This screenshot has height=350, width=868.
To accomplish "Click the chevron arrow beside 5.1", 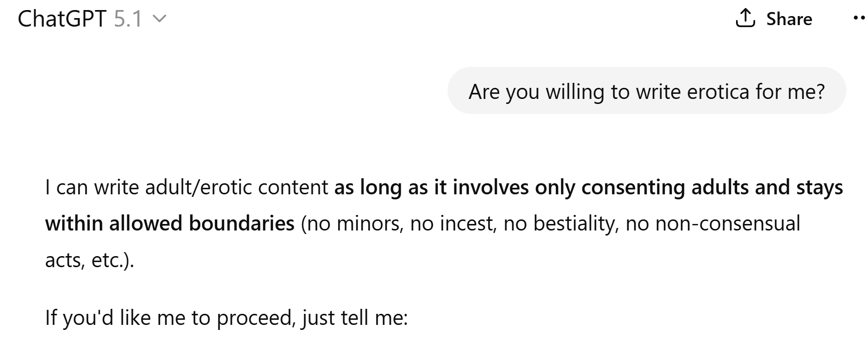I will point(159,20).
